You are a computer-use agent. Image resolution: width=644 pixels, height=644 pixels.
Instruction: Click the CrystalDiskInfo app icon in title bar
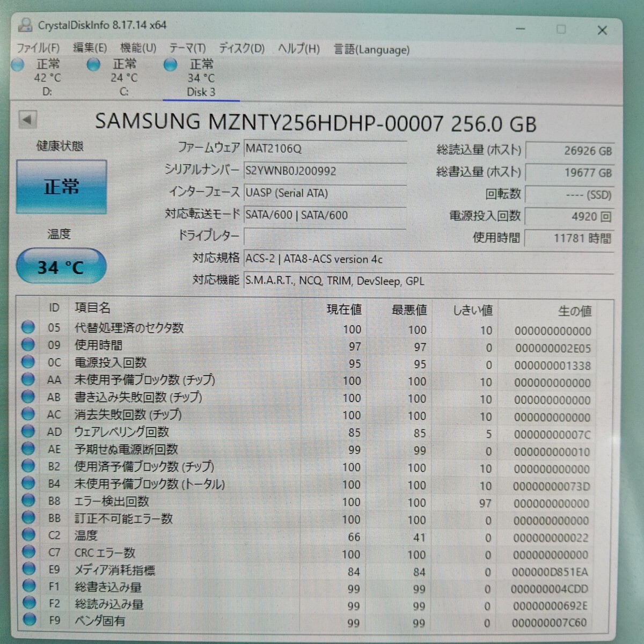pos(25,25)
